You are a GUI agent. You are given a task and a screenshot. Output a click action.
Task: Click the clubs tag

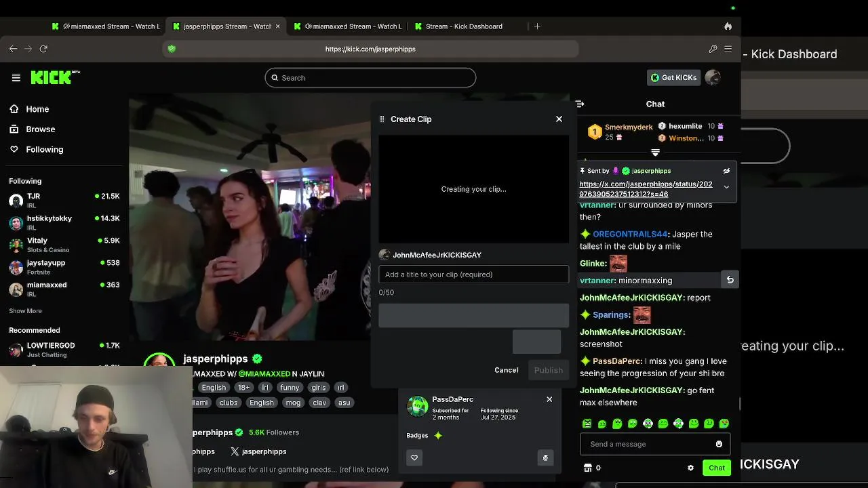pos(229,403)
